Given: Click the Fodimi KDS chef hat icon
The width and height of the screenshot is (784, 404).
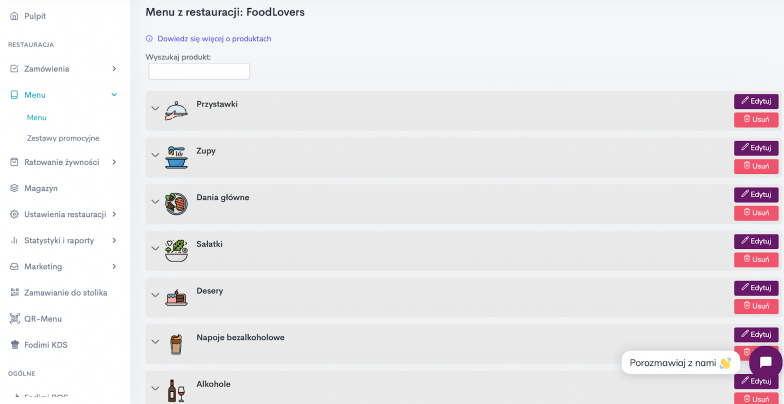Looking at the screenshot, I should coord(14,345).
